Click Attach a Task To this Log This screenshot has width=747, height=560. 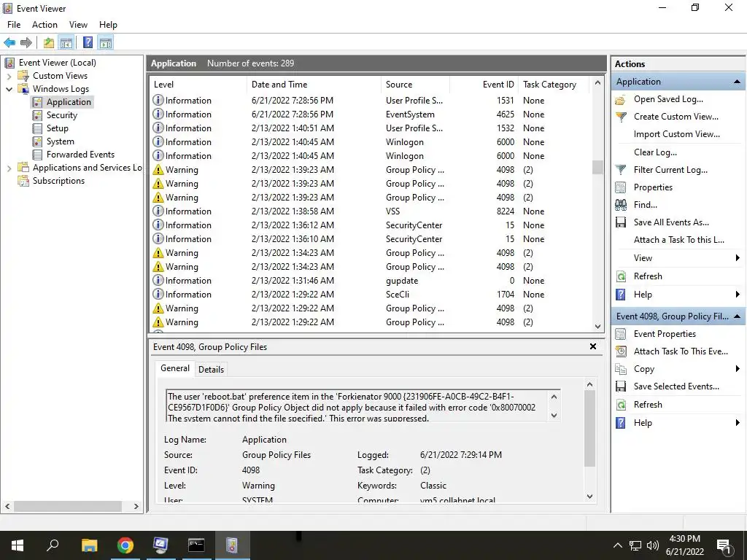(679, 240)
